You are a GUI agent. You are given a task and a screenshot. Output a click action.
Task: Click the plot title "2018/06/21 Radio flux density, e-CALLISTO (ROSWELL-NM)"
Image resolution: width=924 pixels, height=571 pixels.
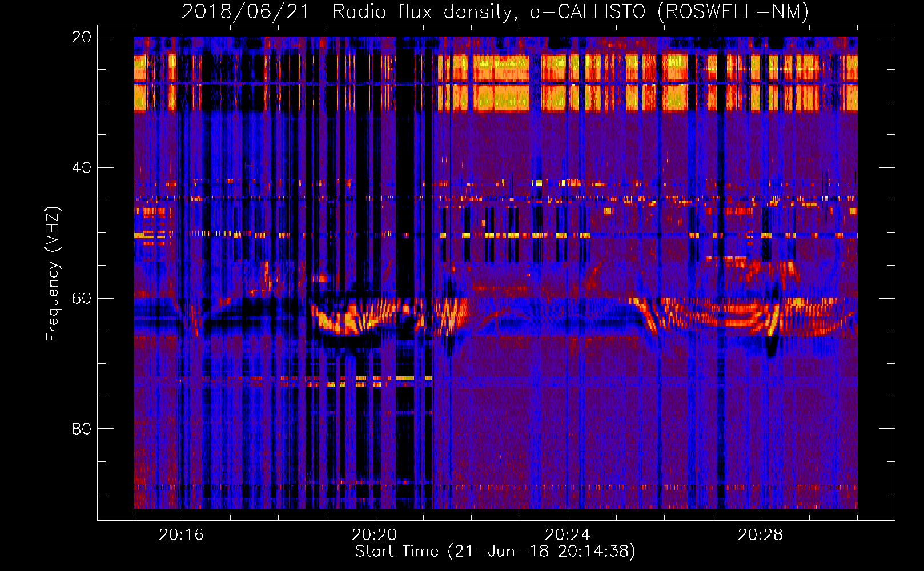click(x=495, y=11)
